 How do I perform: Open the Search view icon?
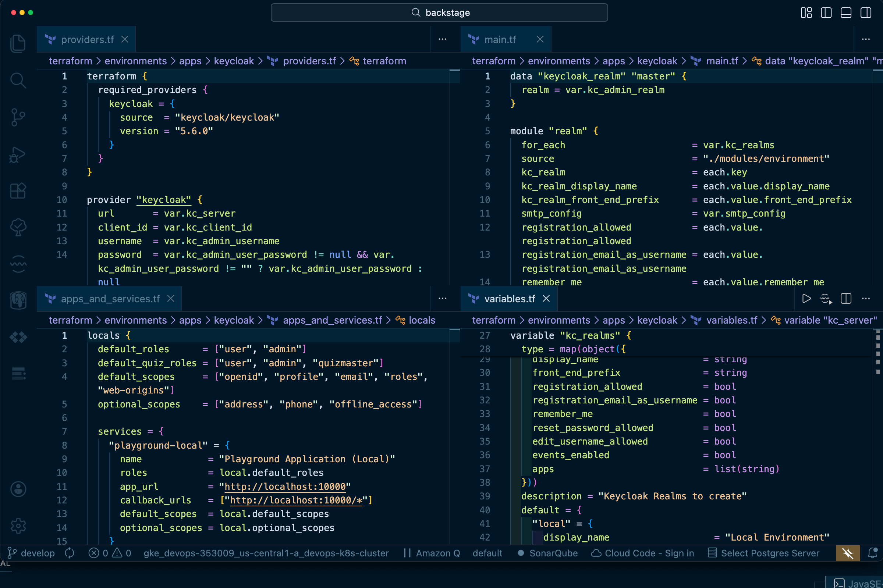(18, 80)
